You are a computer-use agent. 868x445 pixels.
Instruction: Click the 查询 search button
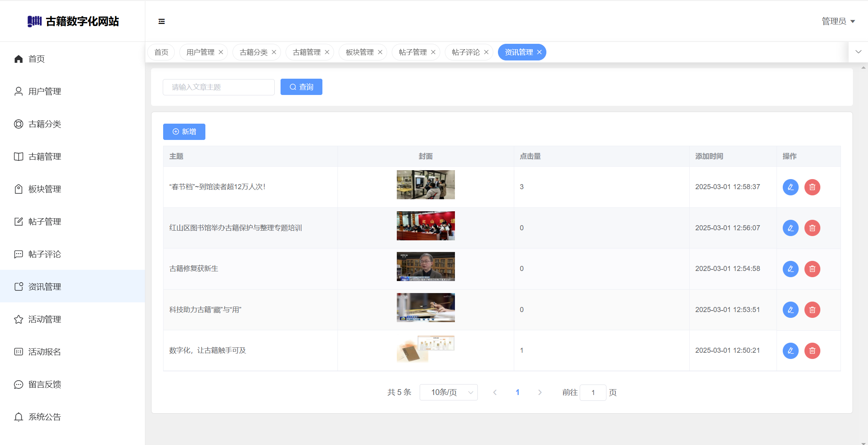pyautogui.click(x=301, y=87)
